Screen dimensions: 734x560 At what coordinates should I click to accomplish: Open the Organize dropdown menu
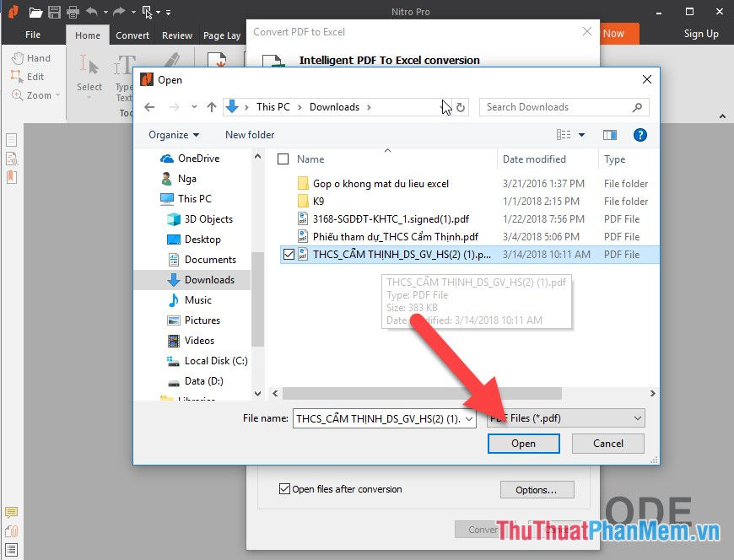[x=174, y=135]
